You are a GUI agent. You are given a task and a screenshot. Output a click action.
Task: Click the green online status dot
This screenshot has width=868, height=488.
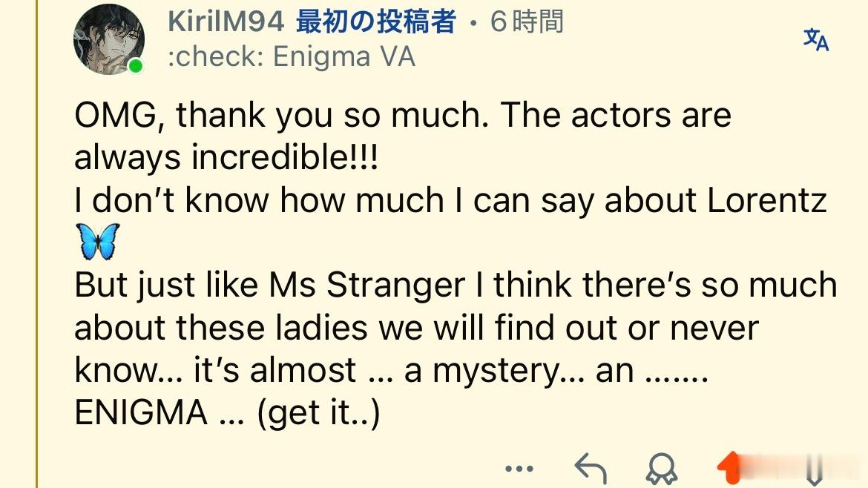click(x=136, y=66)
